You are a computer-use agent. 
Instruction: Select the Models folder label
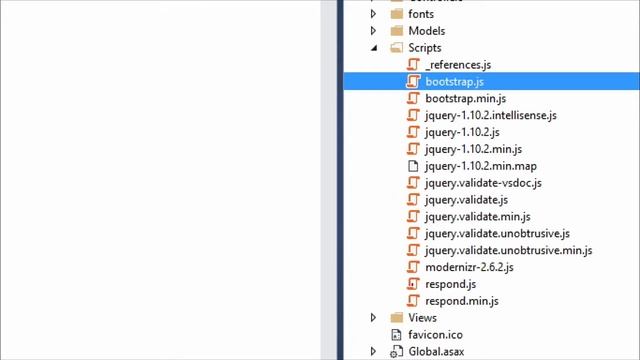427,31
